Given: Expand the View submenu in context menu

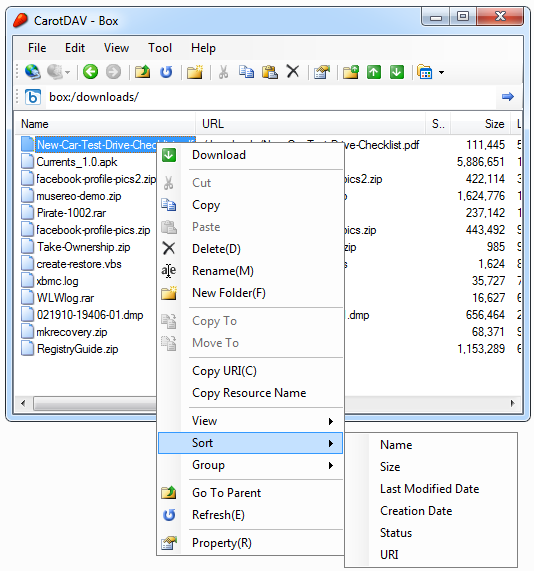Looking at the screenshot, I should pyautogui.click(x=250, y=421).
